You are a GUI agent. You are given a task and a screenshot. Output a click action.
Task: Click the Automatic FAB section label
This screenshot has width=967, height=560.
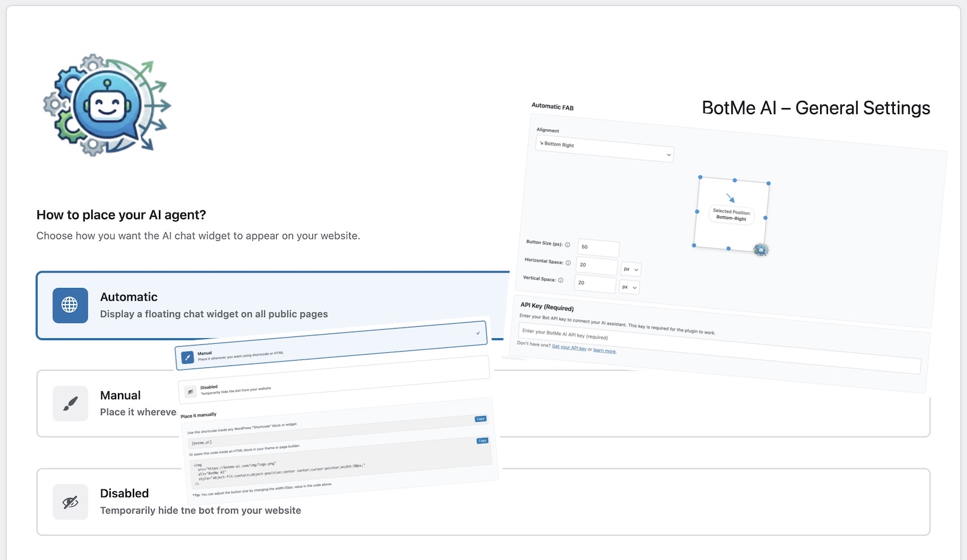tap(552, 107)
